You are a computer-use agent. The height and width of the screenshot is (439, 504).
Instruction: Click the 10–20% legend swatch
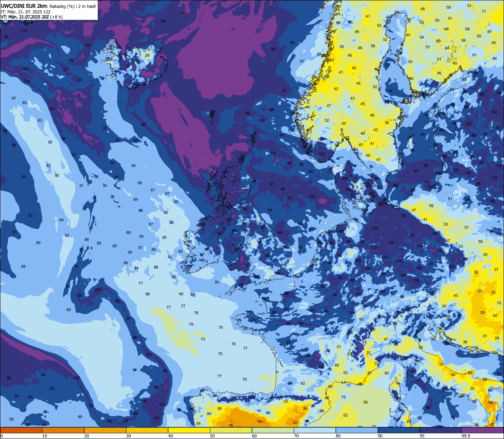[x=63, y=430]
